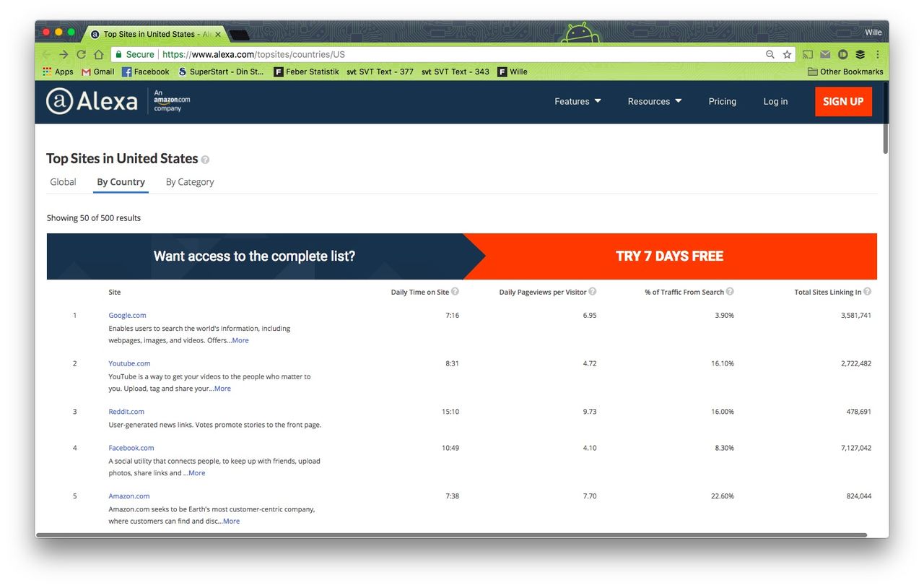The height and width of the screenshot is (588, 924).
Task: Expand Google.com description with More link
Action: [240, 340]
